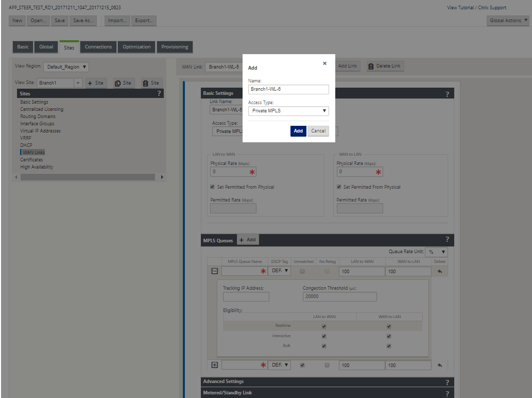Open the View Region Default_Region dropdown
Image resolution: width=532 pixels, height=398 pixels.
[x=66, y=67]
